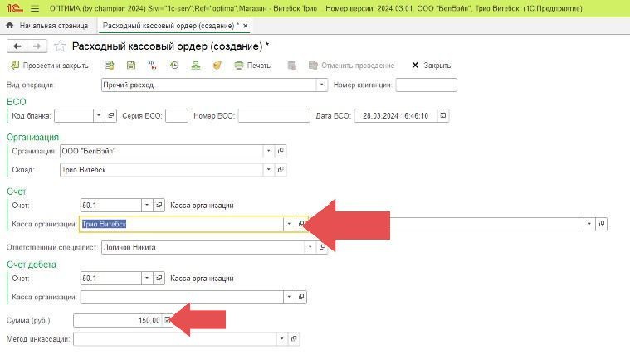The image size is (630, 364).
Task: Click the post document toolbar icon
Action: pos(109,66)
